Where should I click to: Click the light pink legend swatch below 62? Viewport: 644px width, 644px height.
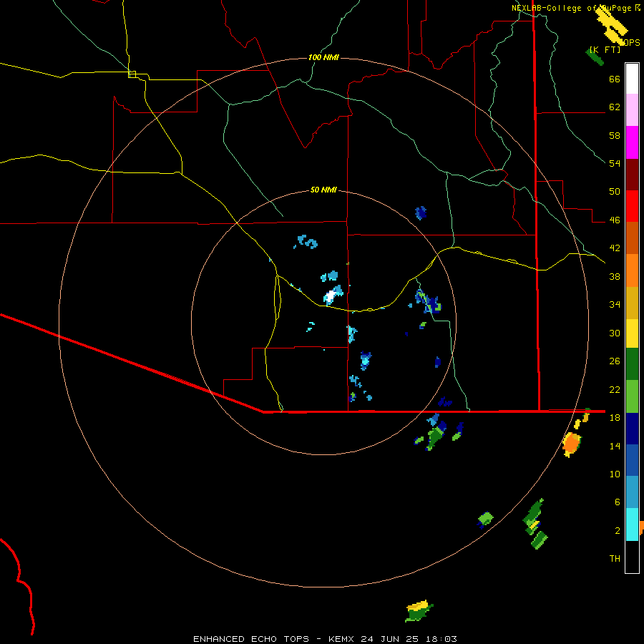click(x=632, y=110)
